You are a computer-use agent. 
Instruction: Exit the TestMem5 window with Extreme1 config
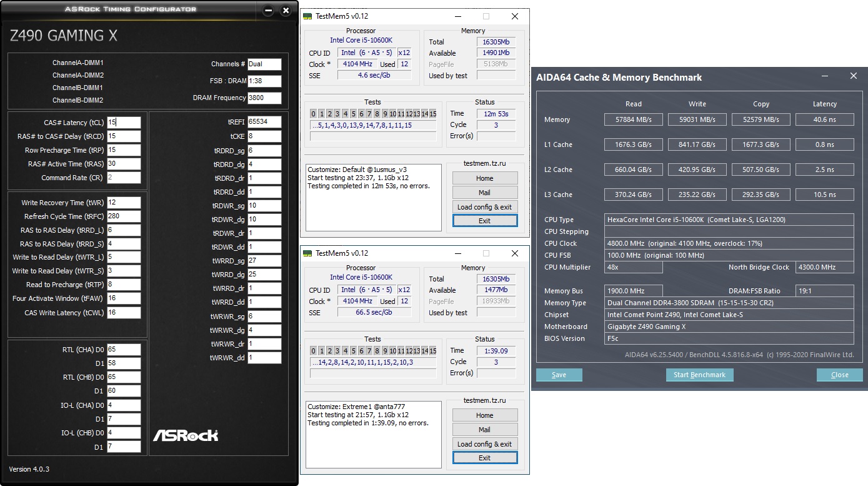485,458
